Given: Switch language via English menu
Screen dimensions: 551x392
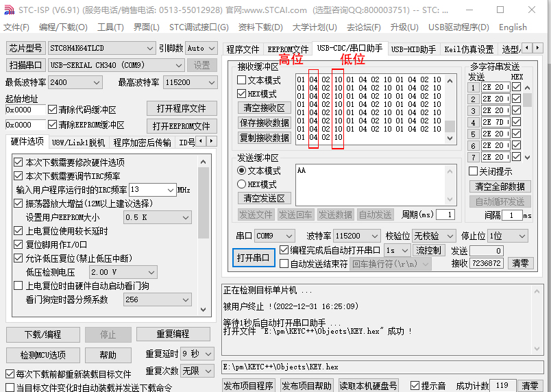Looking at the screenshot, I should [513, 27].
